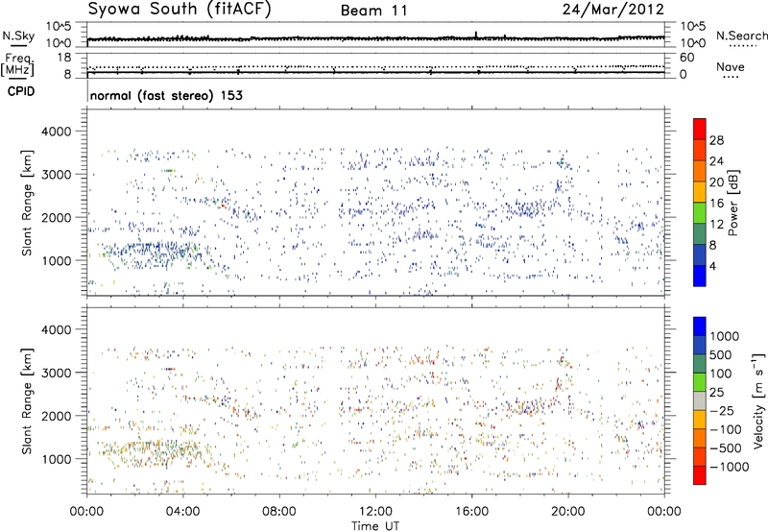
Task: Pick the teal 100–500 Velocity color segment
Action: (x=700, y=364)
